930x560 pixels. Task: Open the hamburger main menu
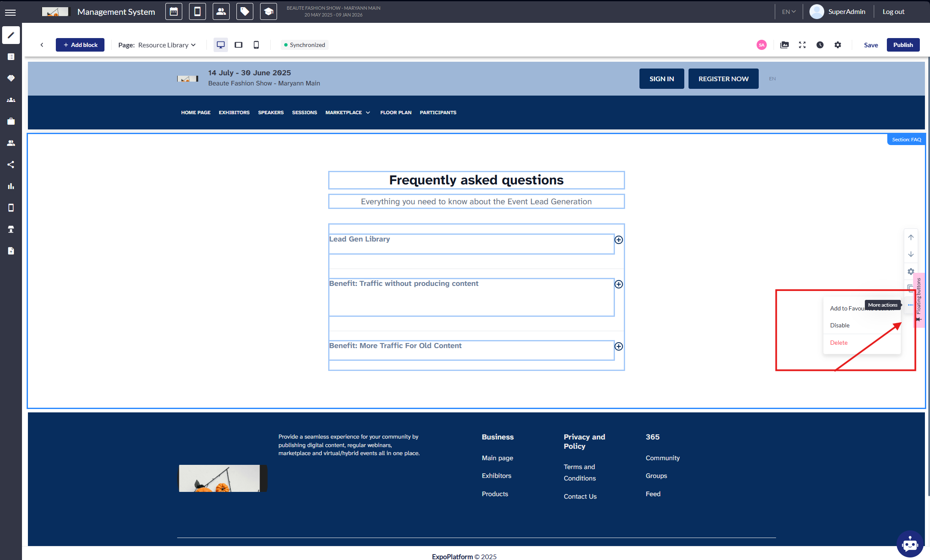point(11,12)
